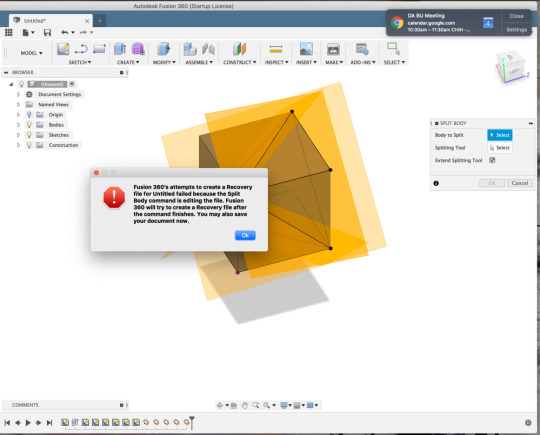Select the Inspect measure icon
The image size is (540, 435).
pos(276,49)
